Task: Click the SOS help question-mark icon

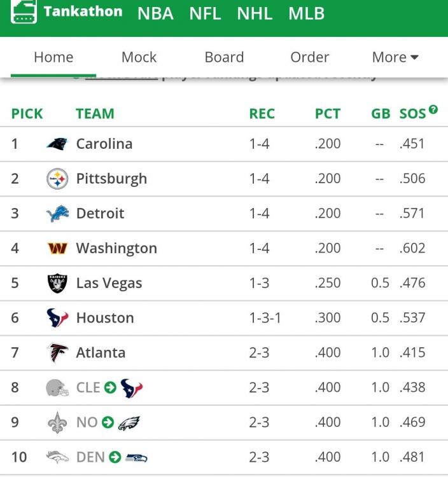Action: point(433,109)
